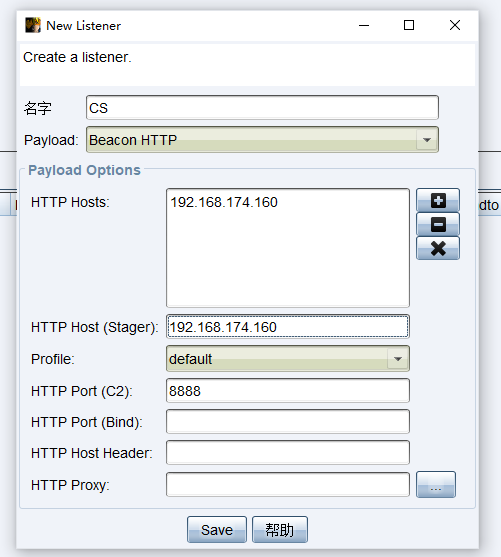The image size is (501, 557).
Task: Expand the Payload dropdown arrow
Action: coord(427,140)
